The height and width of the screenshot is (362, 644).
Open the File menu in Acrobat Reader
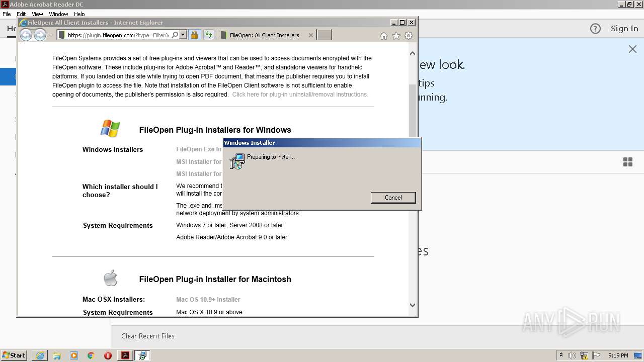[x=7, y=14]
